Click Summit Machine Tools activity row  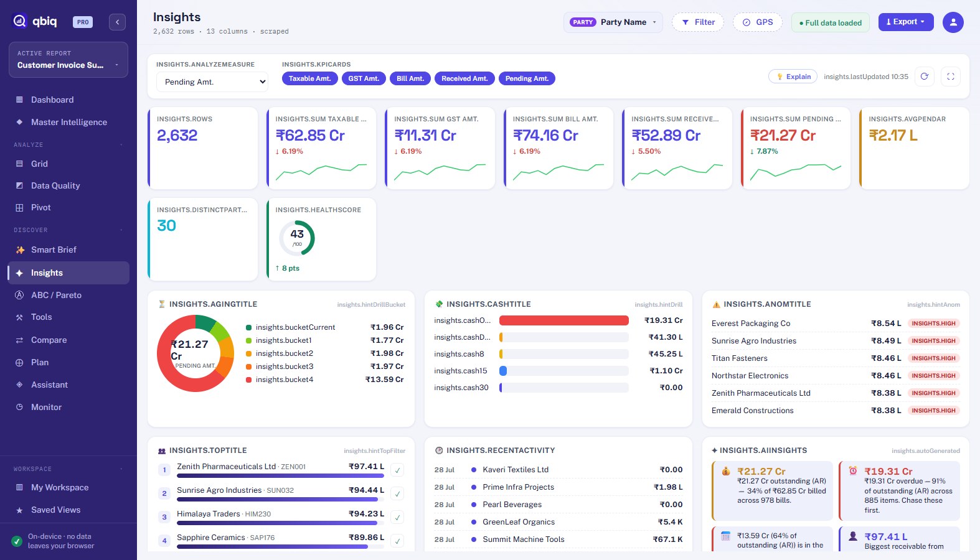[558, 539]
